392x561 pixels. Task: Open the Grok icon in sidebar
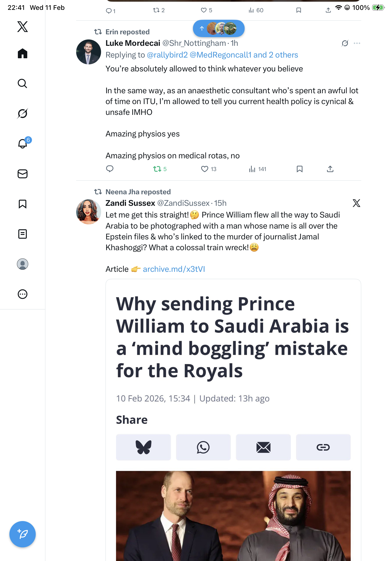[x=23, y=113]
